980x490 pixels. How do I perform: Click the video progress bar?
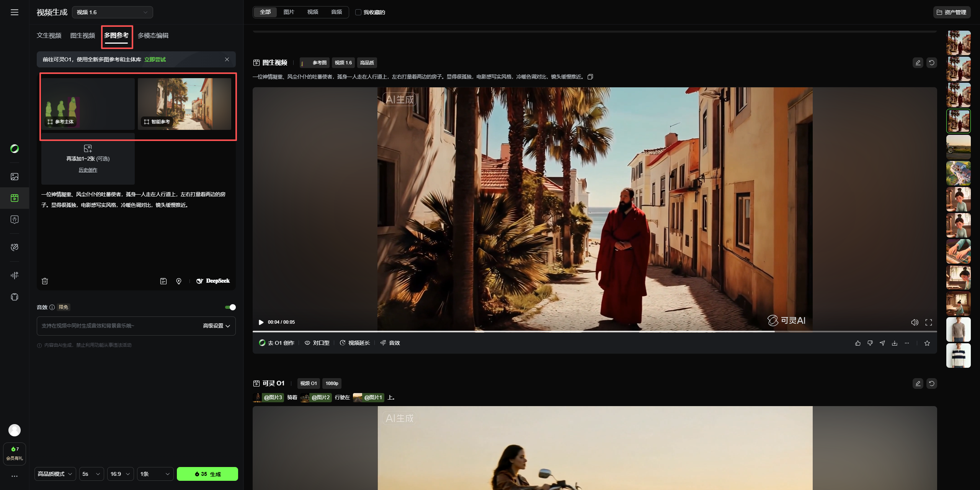click(x=574, y=331)
